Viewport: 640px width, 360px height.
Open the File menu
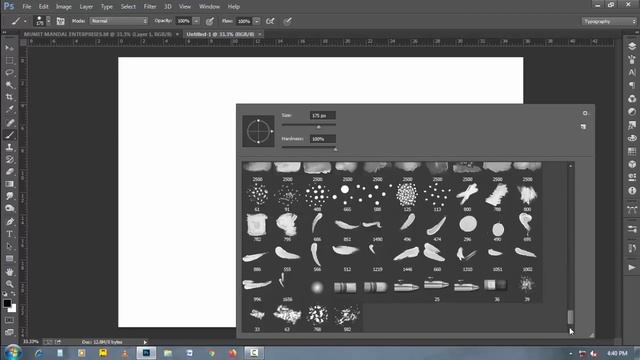pos(27,7)
